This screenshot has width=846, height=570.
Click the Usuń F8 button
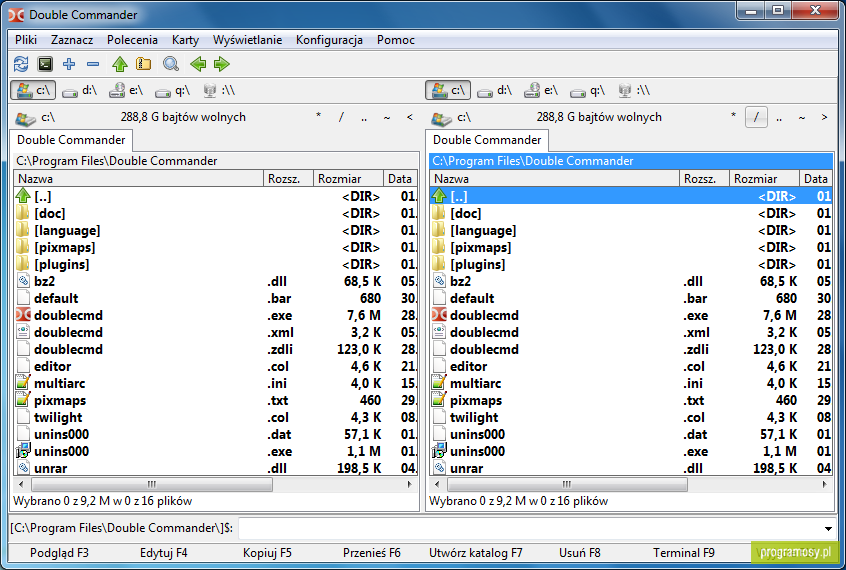579,553
